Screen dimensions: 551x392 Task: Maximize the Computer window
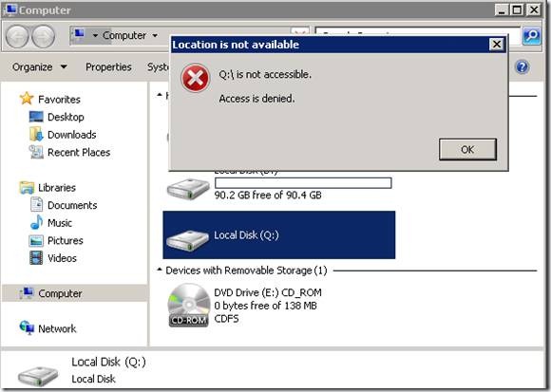(x=517, y=9)
